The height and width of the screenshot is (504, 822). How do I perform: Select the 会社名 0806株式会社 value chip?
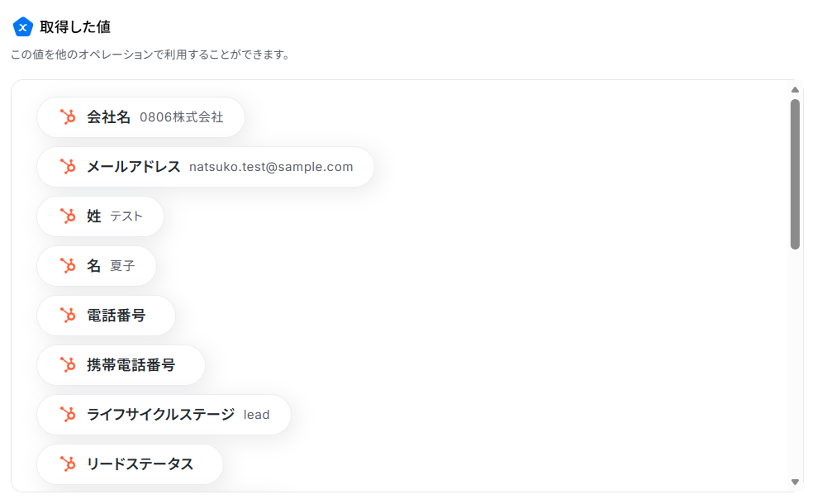[x=140, y=117]
